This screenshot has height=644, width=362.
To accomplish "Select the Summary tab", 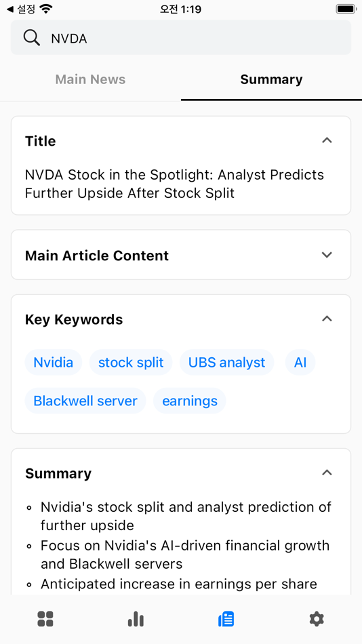I will (271, 79).
